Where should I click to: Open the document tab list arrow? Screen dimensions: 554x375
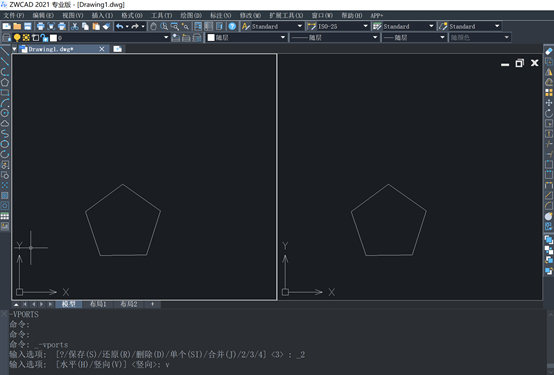14,49
